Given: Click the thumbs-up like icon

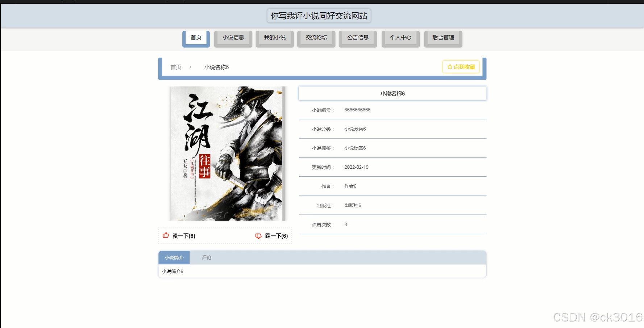Looking at the screenshot, I should [x=166, y=235].
